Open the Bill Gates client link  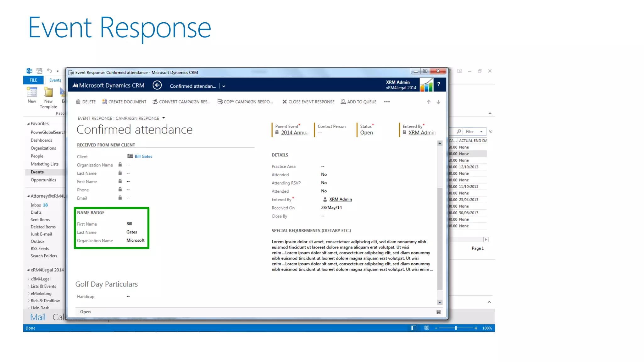tap(143, 156)
